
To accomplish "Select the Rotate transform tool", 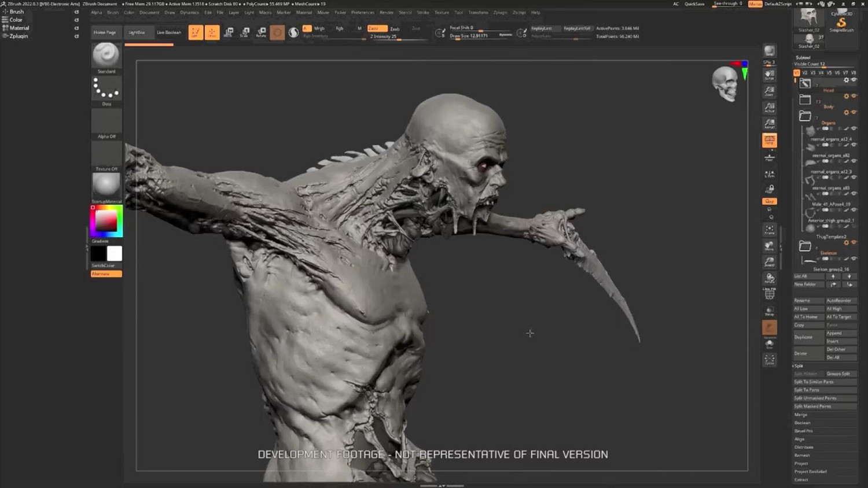I will point(261,32).
